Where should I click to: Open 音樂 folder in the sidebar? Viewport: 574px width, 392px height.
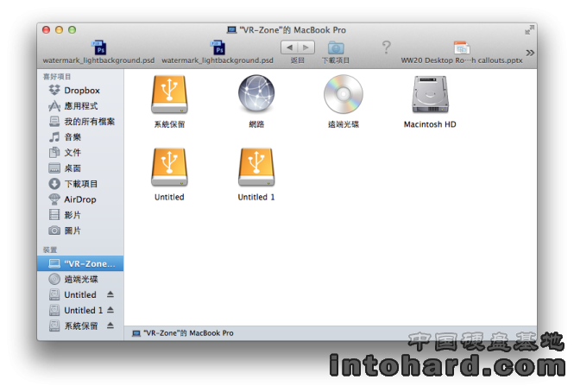(x=80, y=137)
